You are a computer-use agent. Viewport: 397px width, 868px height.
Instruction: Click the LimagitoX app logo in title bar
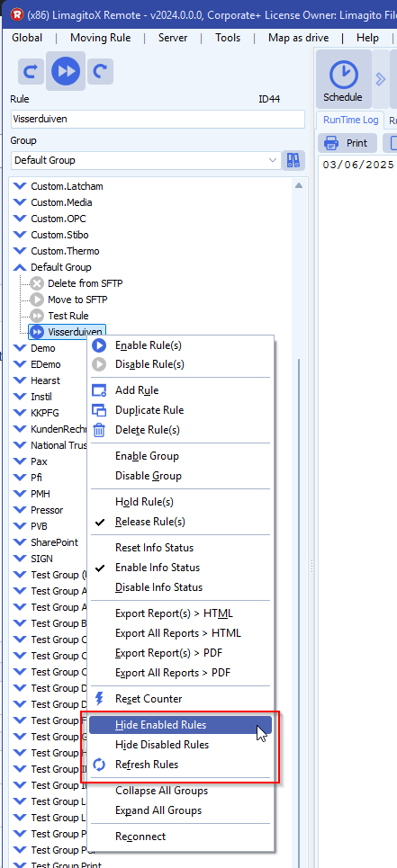(18, 14)
